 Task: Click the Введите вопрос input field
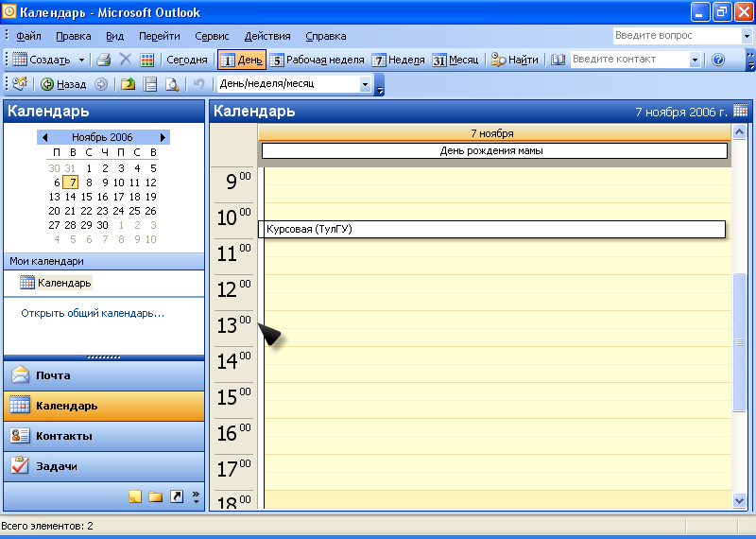pos(678,36)
